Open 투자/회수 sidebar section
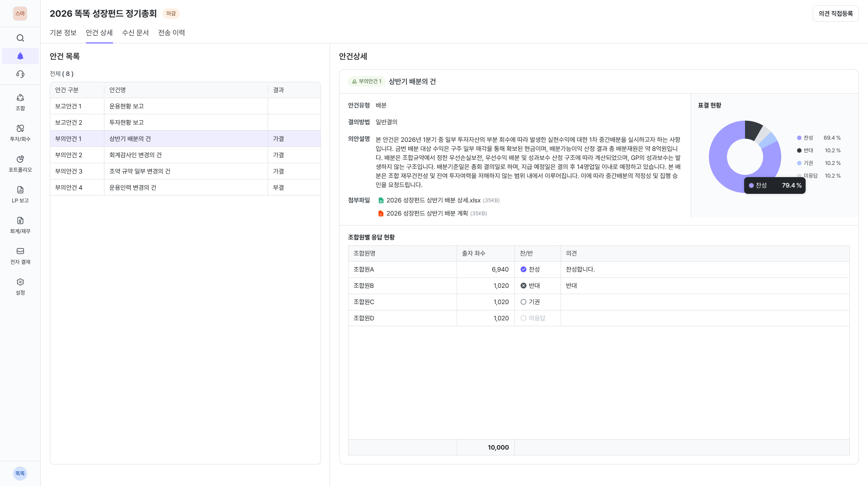 tap(20, 133)
